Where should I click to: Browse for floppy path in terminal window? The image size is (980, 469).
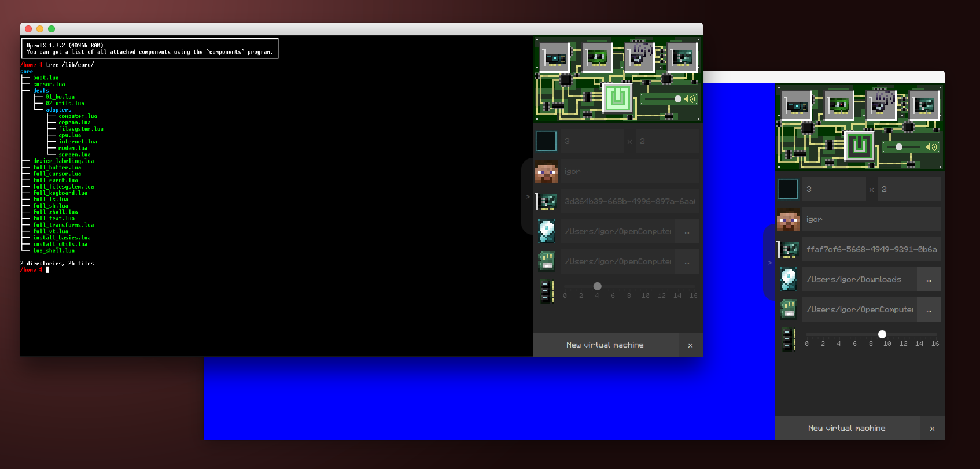point(687,261)
